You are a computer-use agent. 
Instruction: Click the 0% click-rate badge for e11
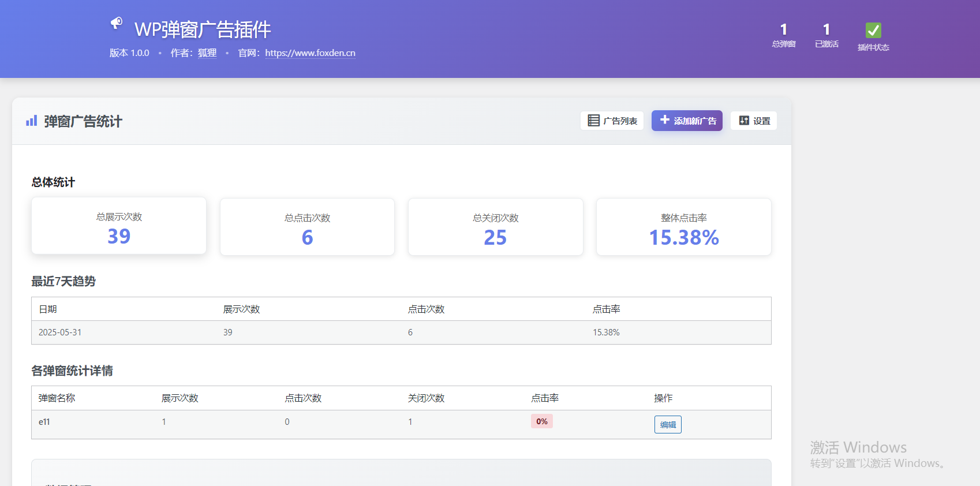pyautogui.click(x=542, y=421)
